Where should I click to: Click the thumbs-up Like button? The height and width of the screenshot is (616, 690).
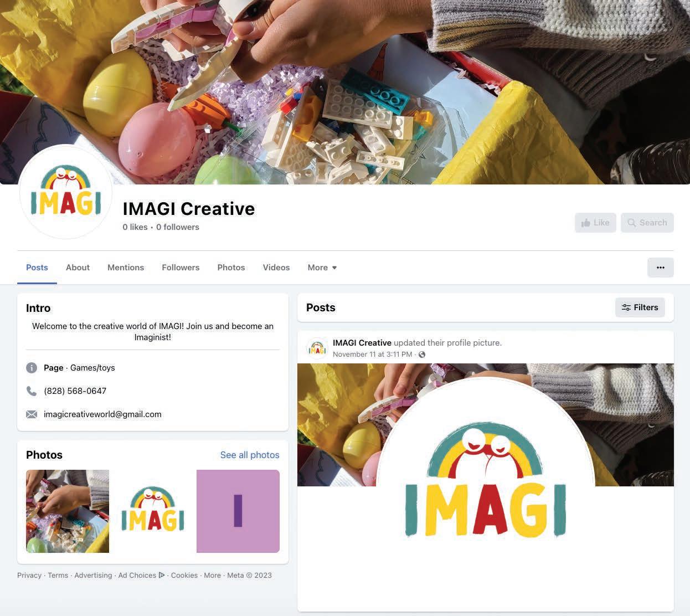[x=595, y=223]
